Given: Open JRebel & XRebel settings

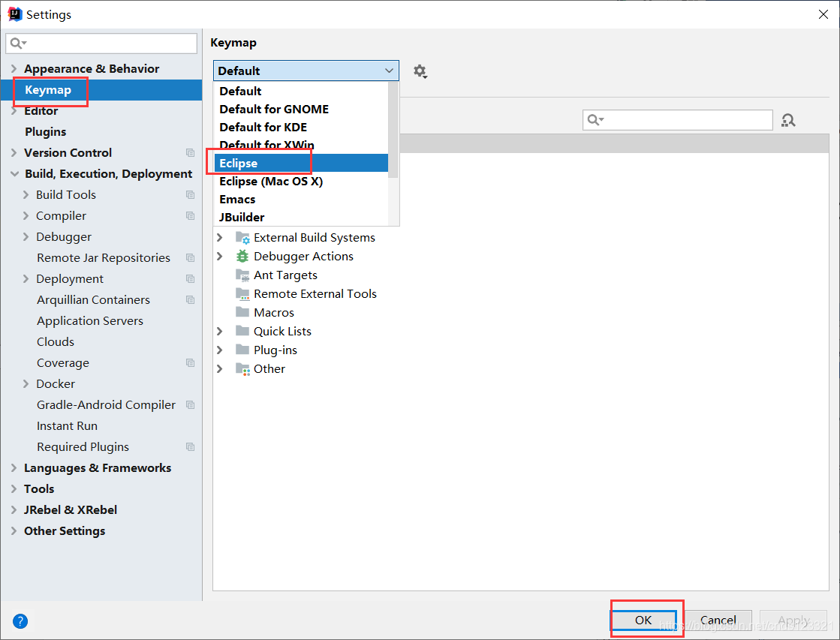Looking at the screenshot, I should click(70, 510).
